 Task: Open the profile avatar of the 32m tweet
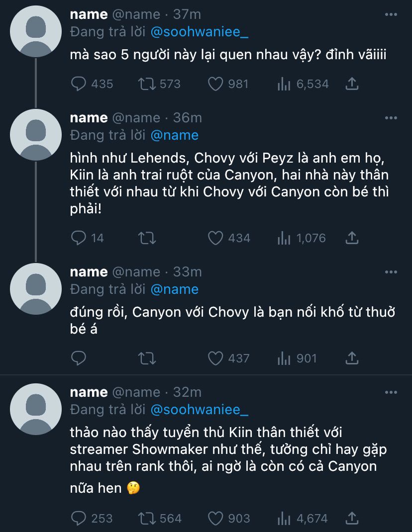[x=35, y=409]
